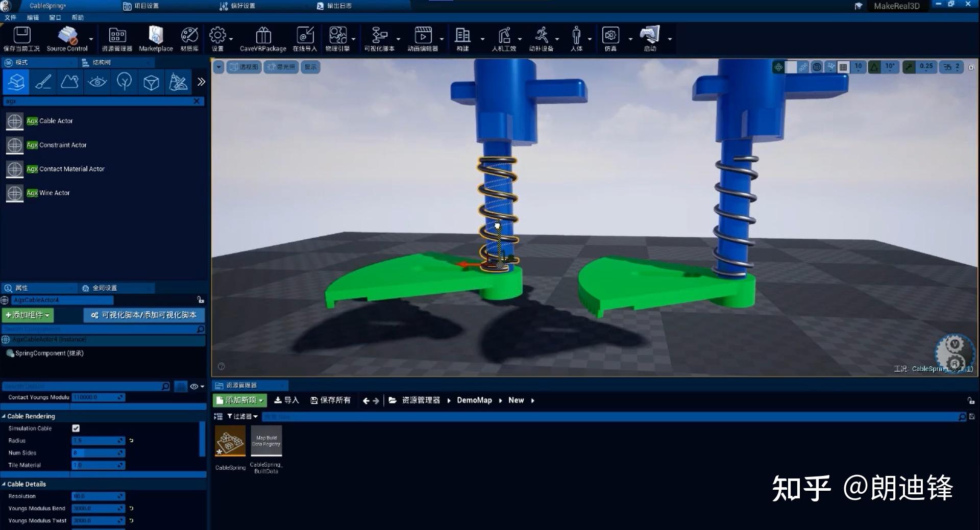Click the CaveVRPackage toolbar icon
This screenshot has height=530, width=980.
(263, 36)
